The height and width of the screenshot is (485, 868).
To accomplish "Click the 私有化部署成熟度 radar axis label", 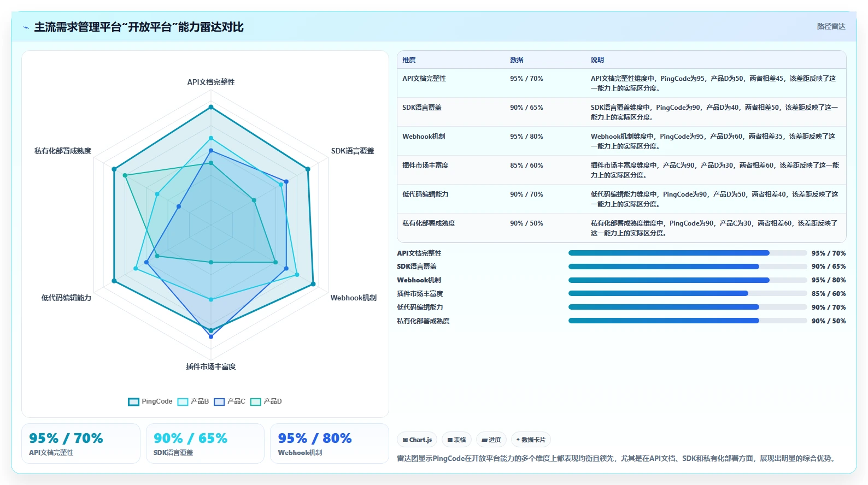I will [x=63, y=151].
